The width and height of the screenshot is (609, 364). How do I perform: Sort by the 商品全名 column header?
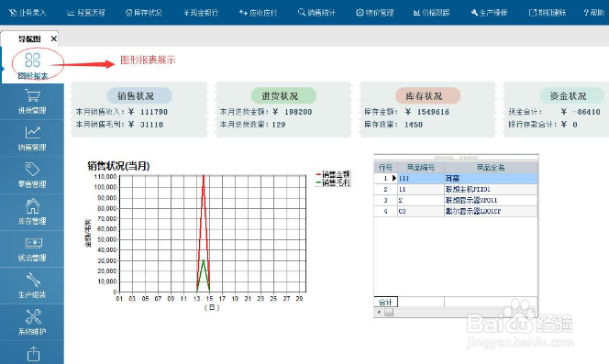coord(491,168)
